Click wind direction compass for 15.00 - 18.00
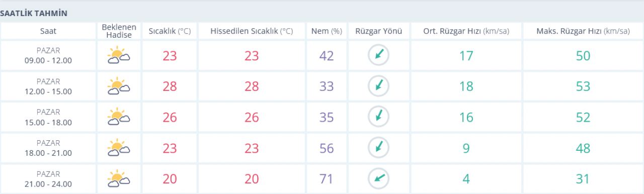Image resolution: width=644 pixels, height=194 pixels. click(378, 117)
